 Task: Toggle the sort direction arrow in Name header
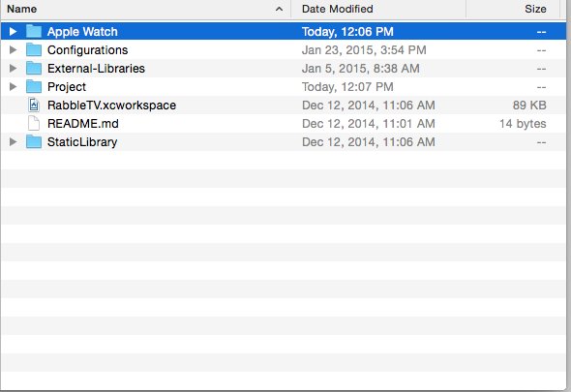pos(279,9)
